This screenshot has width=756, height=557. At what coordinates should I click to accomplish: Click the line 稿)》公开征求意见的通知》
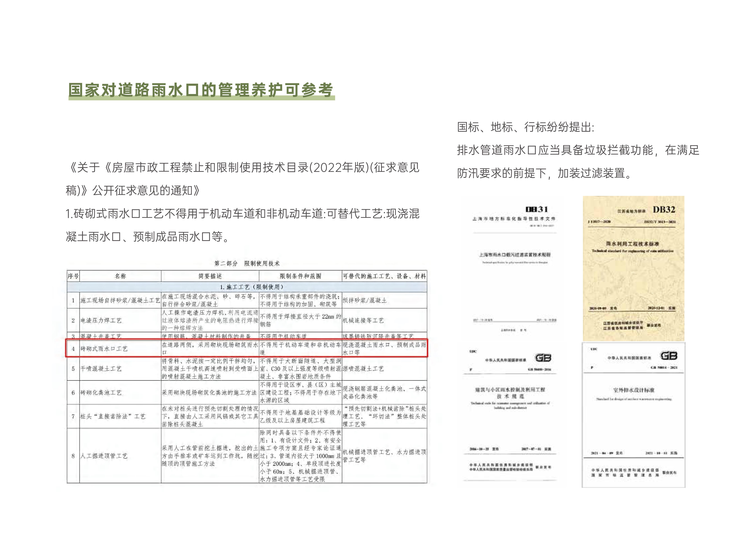pos(133,190)
